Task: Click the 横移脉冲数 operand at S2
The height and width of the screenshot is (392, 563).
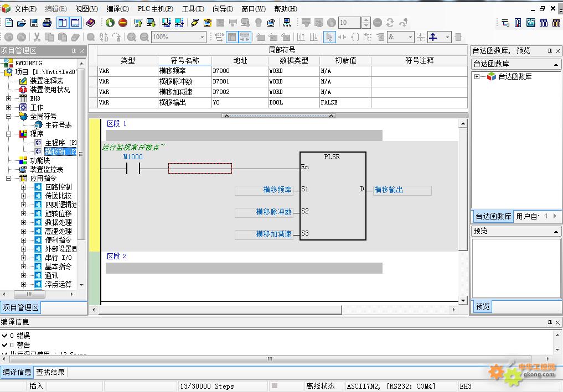Action: [x=264, y=212]
